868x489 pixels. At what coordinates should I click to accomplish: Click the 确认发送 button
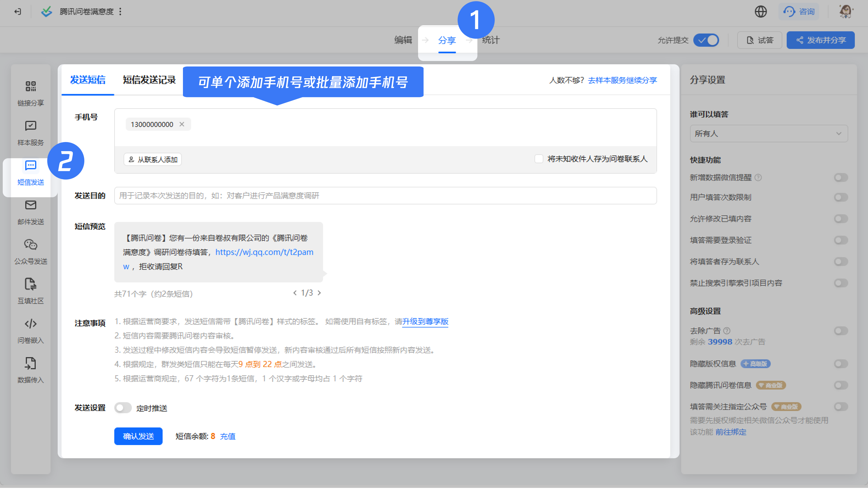[138, 437]
